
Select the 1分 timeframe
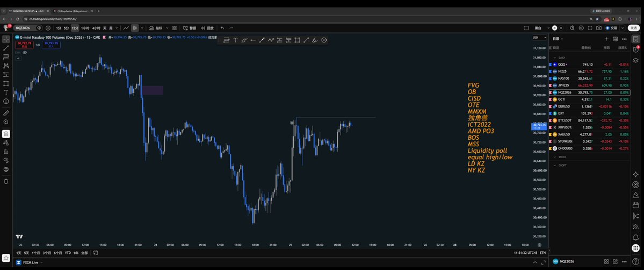click(x=59, y=28)
